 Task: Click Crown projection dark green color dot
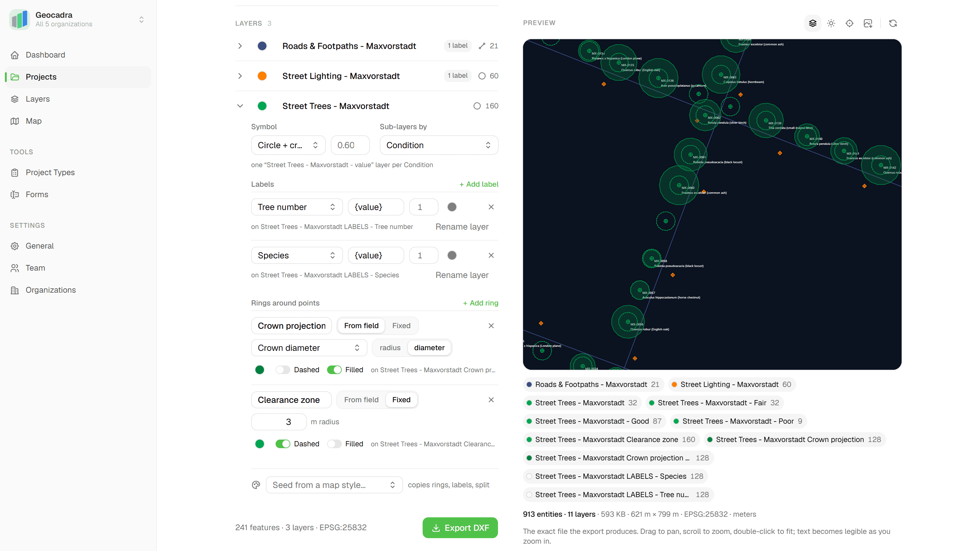(x=260, y=369)
